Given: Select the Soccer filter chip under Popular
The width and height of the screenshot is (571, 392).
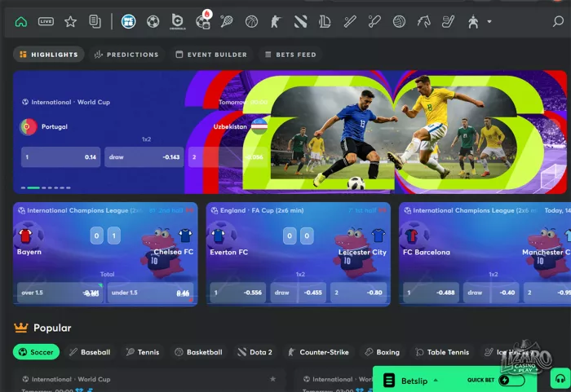Looking at the screenshot, I should click(x=36, y=352).
